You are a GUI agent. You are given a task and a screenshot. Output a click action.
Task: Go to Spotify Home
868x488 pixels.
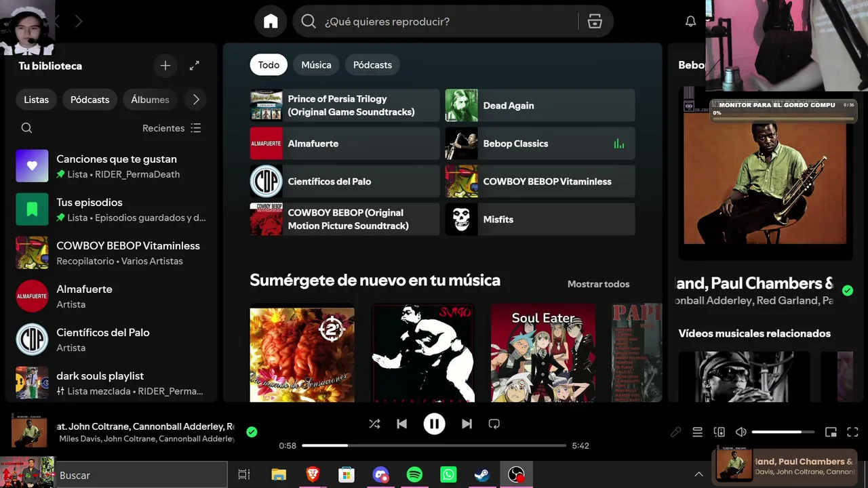coord(271,22)
